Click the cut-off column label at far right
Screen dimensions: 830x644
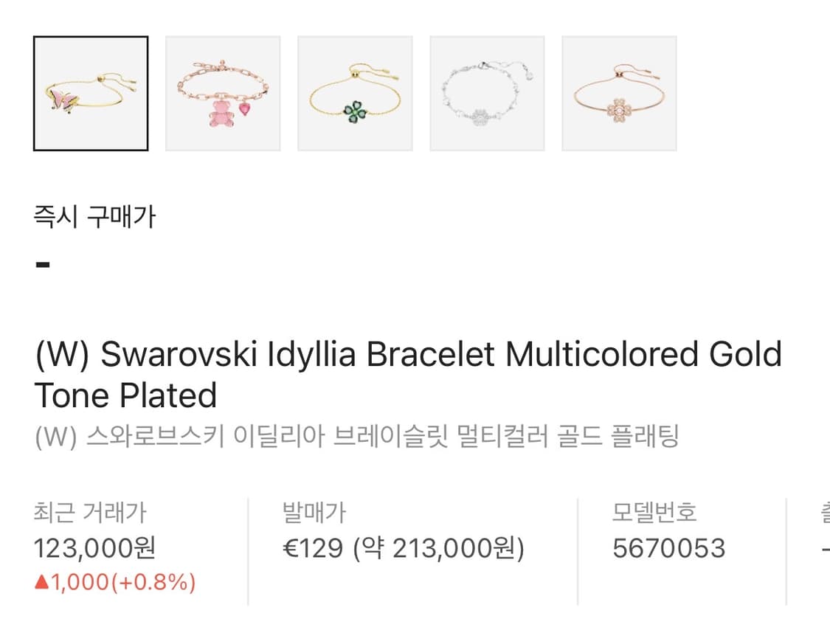point(825,512)
